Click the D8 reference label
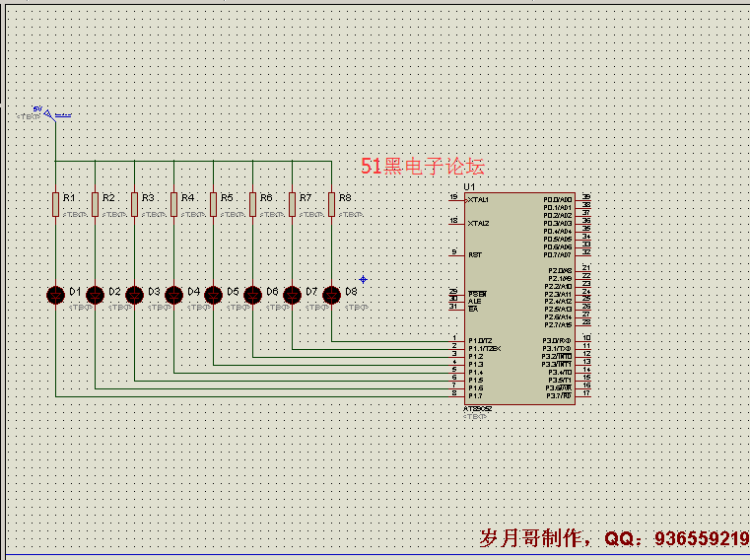Viewport: 750px width, 560px height. coord(351,292)
